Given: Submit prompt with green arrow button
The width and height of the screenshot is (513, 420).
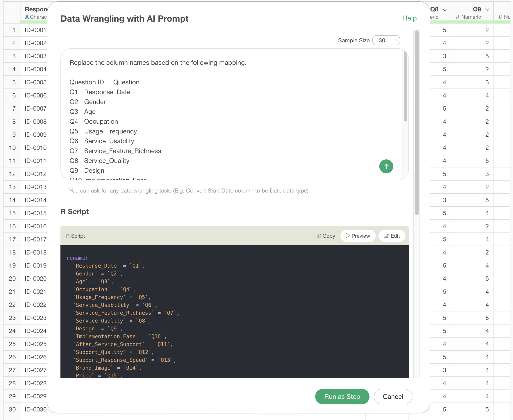Looking at the screenshot, I should tap(386, 166).
